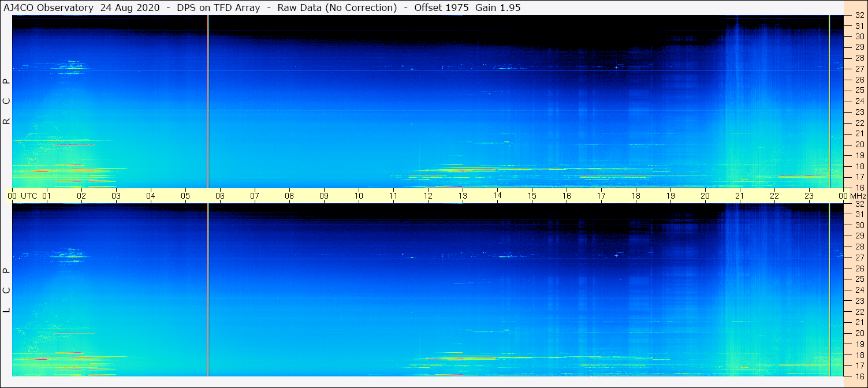868x388 pixels.
Task: Select the 23 hour tick on time axis
Action: pyautogui.click(x=809, y=196)
